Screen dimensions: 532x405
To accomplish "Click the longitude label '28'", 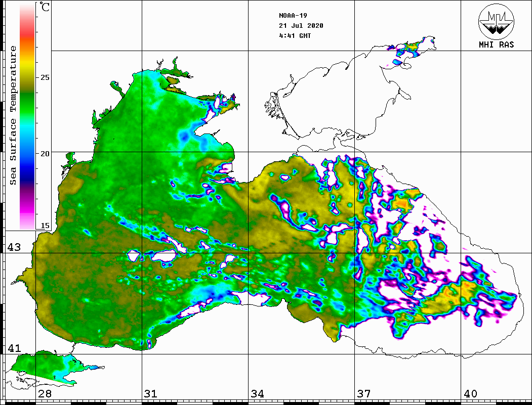I will [45, 394].
